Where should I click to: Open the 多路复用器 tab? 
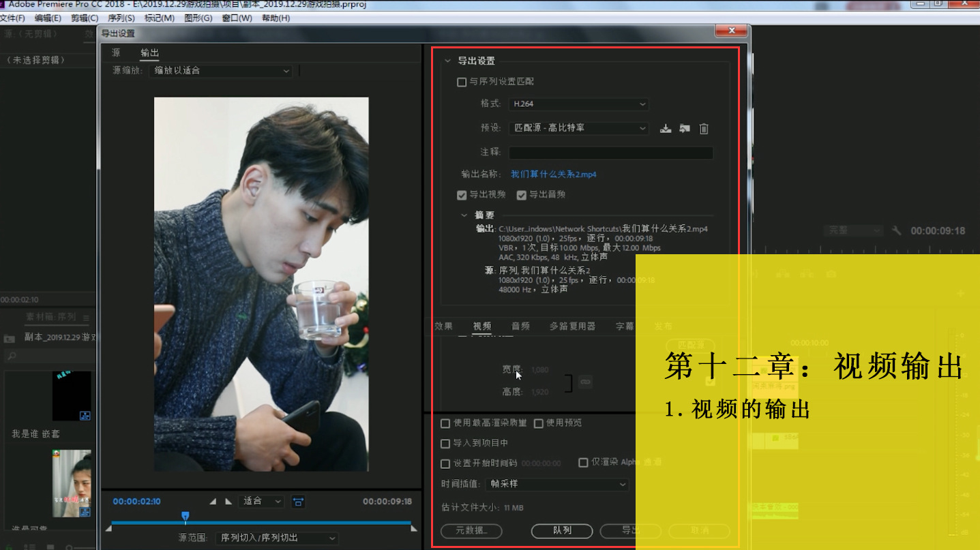tap(572, 326)
